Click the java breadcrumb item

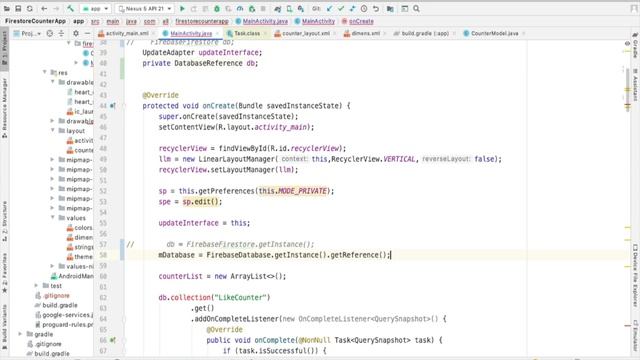pyautogui.click(x=131, y=21)
